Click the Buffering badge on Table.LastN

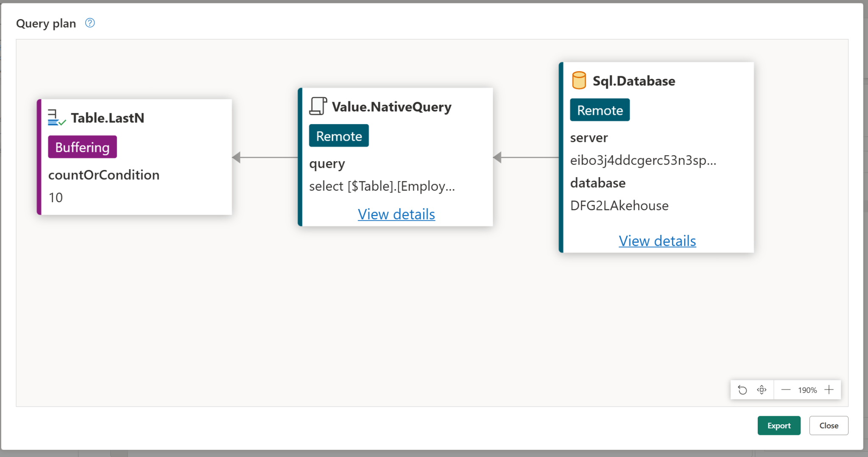coord(82,147)
